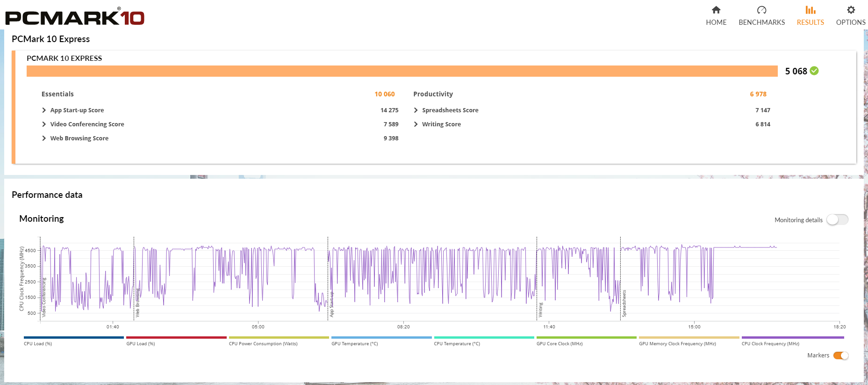Open Options using the gear icon
The image size is (868, 385).
(x=851, y=10)
